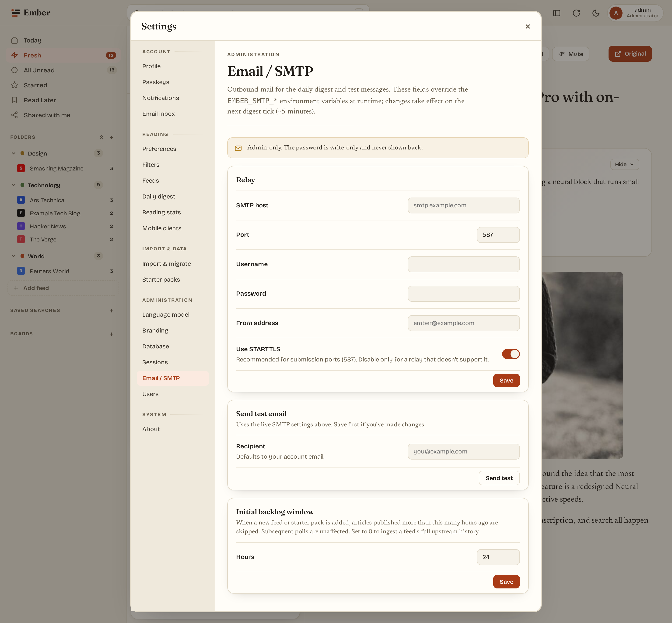
Task: Focus the From address field
Action: click(x=463, y=323)
